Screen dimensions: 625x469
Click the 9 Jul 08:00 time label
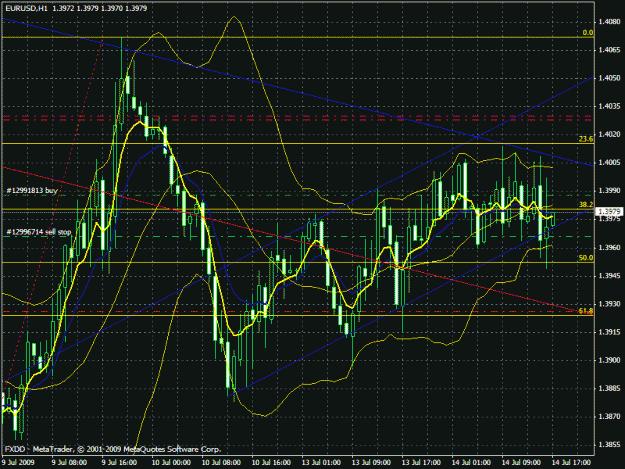pos(69,463)
